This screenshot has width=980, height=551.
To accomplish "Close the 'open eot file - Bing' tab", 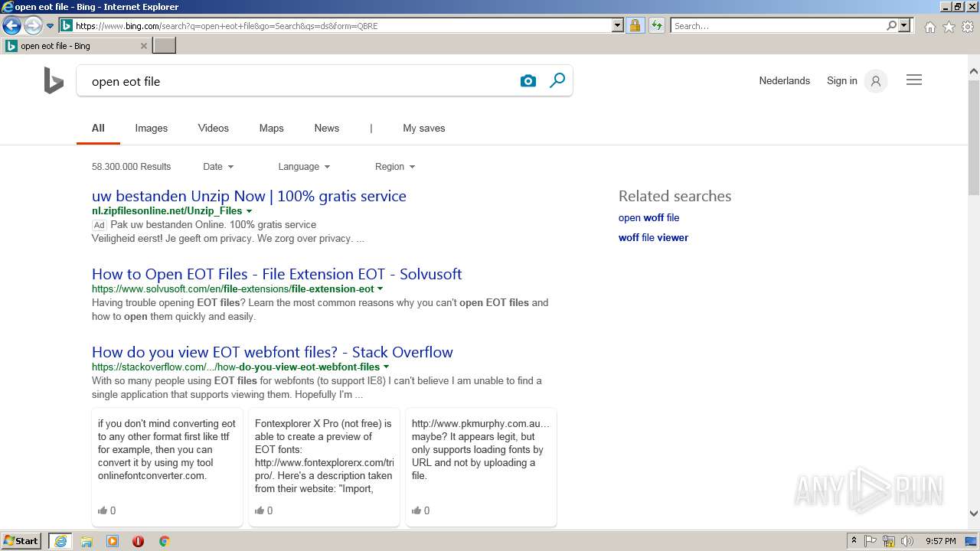I will 143,46.
